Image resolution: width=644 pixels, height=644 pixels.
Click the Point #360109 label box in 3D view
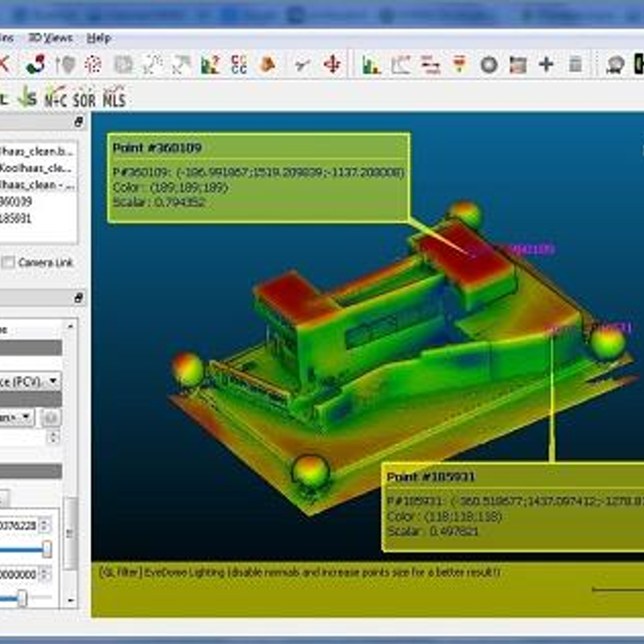coord(258,177)
